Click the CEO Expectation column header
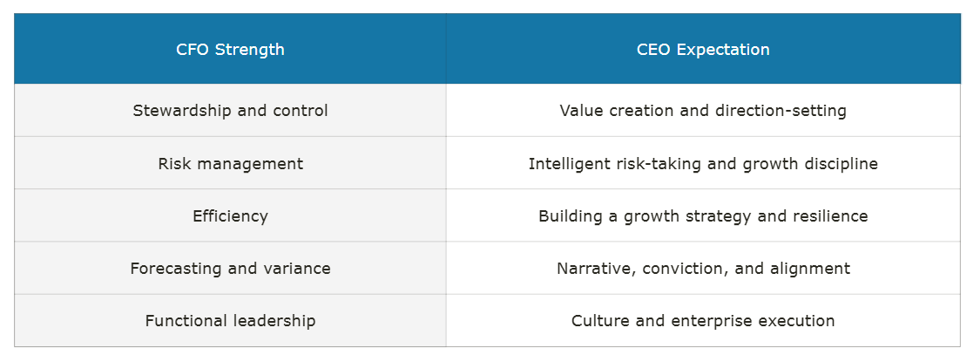Screen dimensions: 980x362 703,50
